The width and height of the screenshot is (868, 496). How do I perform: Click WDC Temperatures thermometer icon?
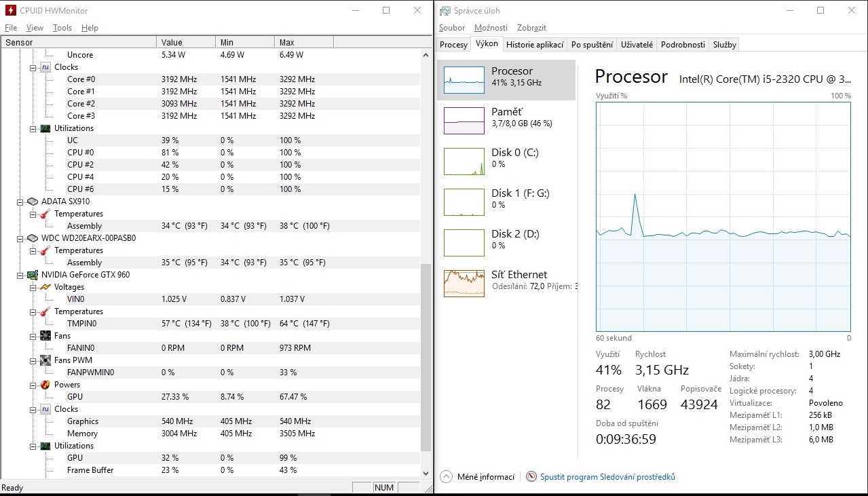pos(45,250)
